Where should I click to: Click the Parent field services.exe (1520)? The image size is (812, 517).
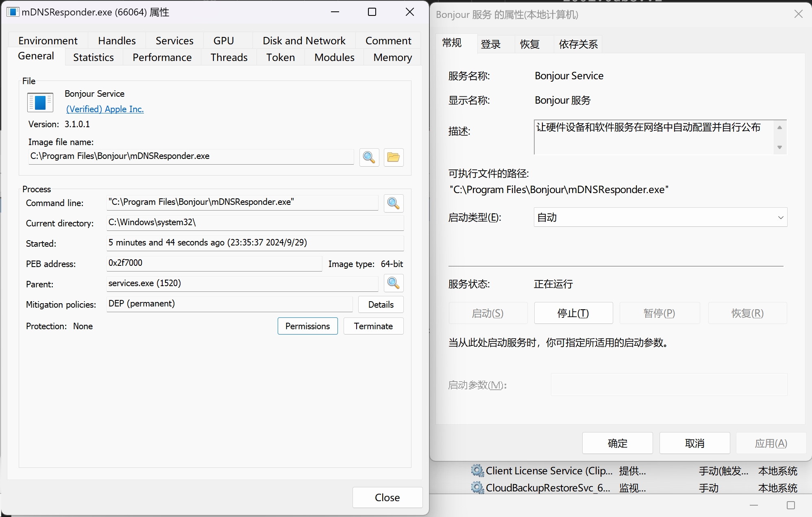242,284
